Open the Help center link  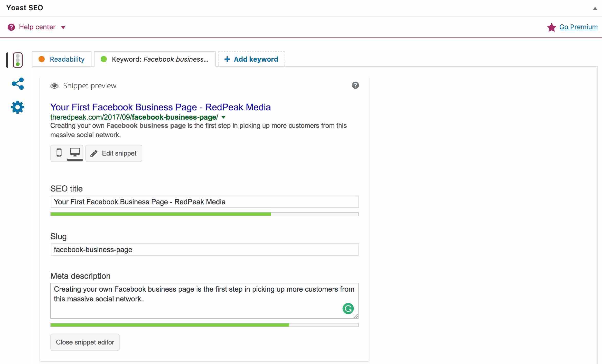37,27
